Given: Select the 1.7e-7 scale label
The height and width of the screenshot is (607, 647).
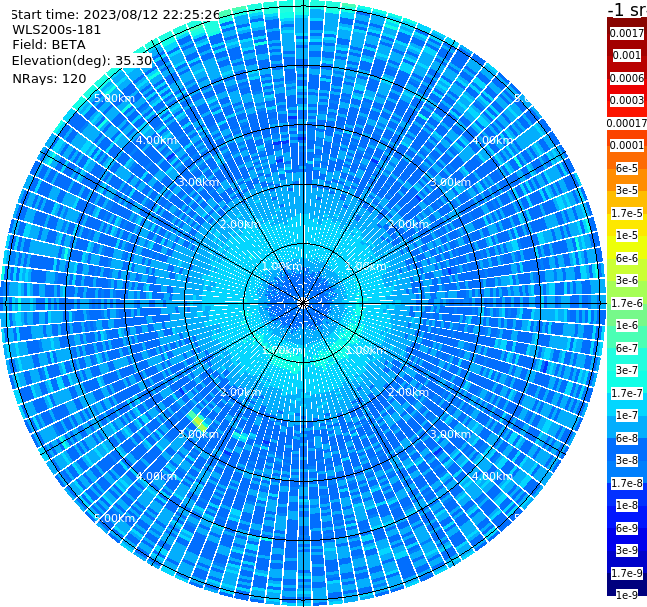Looking at the screenshot, I should point(627,393).
